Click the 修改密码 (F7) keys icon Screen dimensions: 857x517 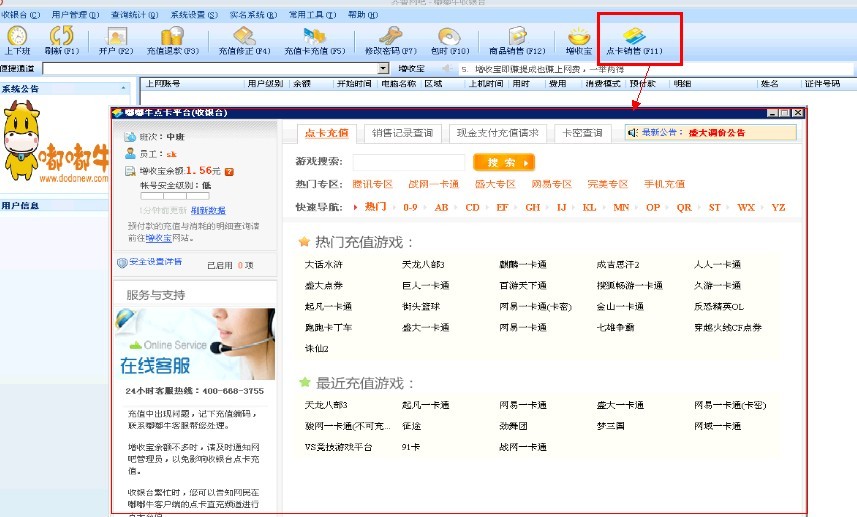point(390,37)
